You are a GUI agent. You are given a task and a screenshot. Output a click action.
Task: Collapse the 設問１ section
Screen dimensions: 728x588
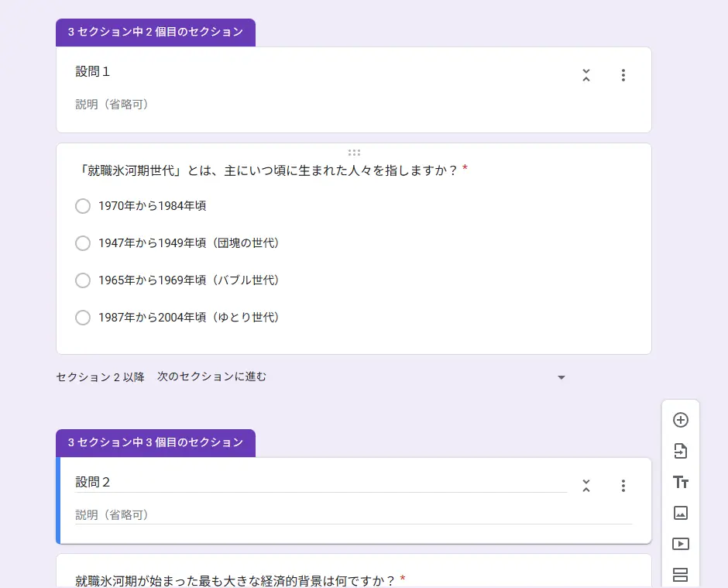(x=586, y=75)
